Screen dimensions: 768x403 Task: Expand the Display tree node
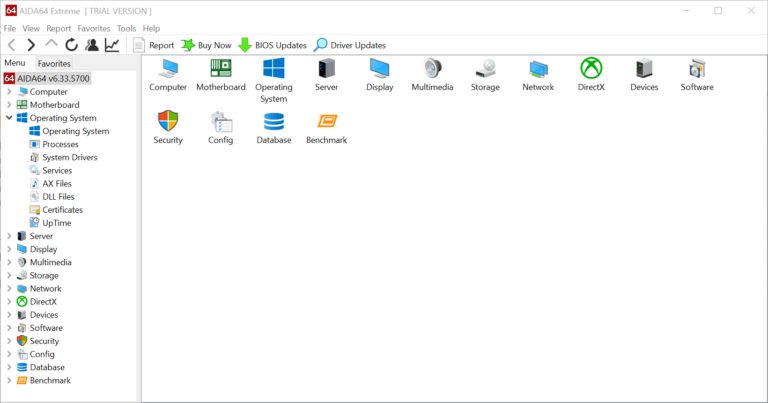tap(9, 249)
